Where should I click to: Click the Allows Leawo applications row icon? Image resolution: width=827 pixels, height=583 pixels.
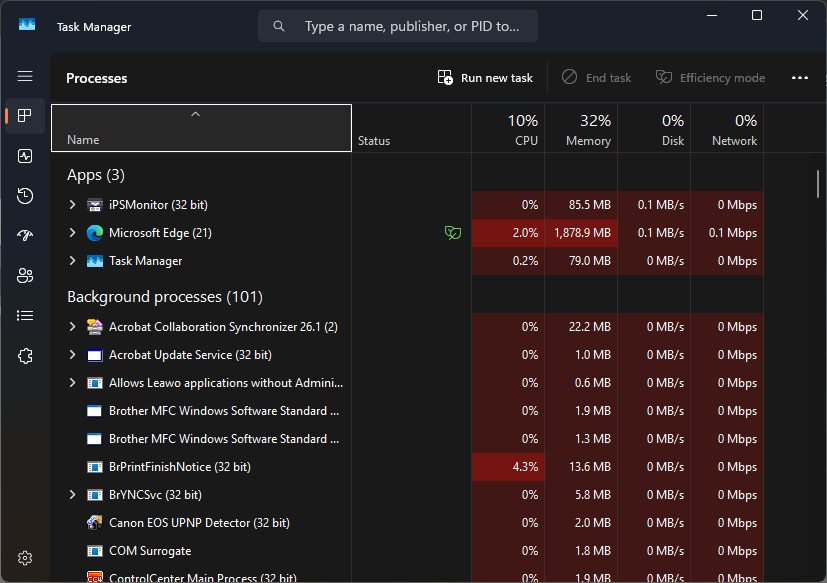95,383
